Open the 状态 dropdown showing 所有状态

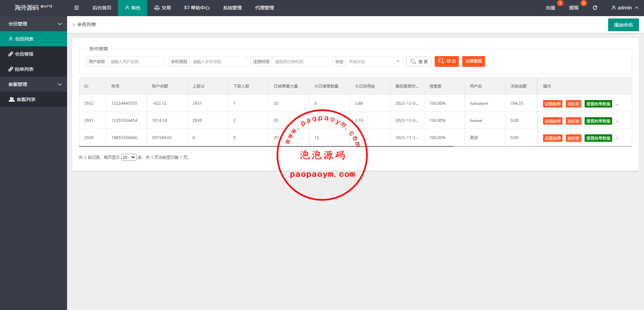click(374, 61)
